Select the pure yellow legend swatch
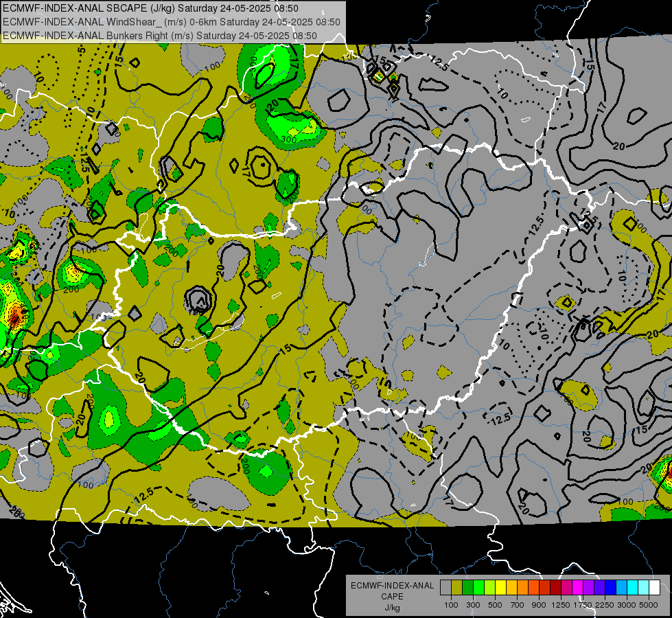This screenshot has height=618, width=672. coord(500,588)
